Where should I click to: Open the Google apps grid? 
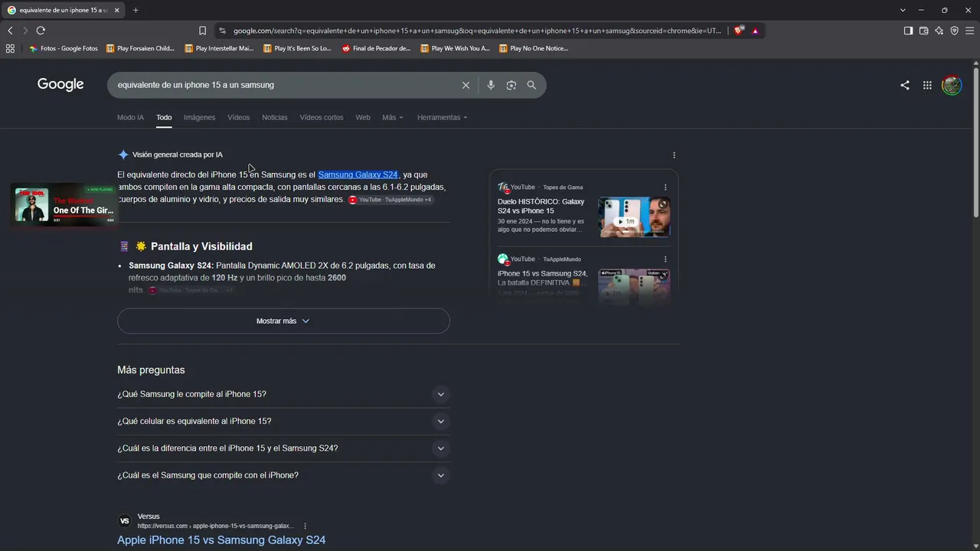pos(927,85)
